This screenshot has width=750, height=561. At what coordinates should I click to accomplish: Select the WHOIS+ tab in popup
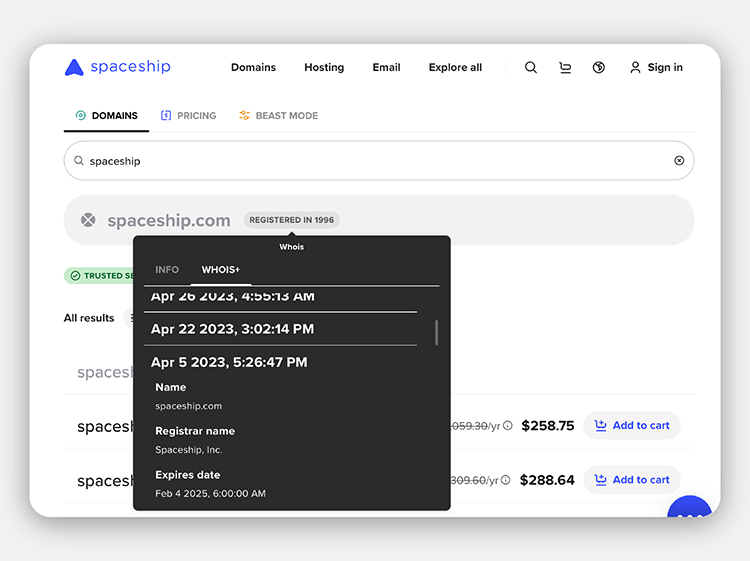(221, 270)
